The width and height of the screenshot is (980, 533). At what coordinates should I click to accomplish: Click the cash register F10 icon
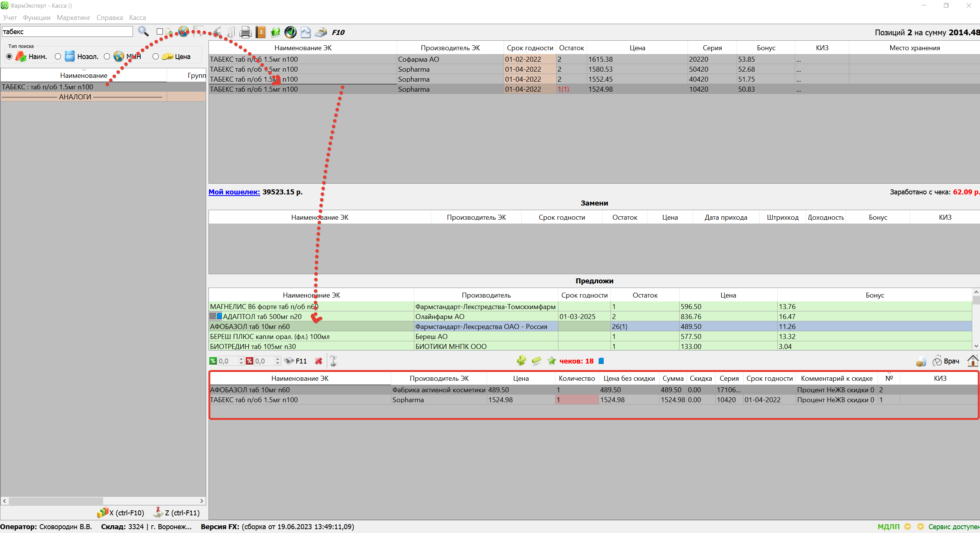(321, 32)
